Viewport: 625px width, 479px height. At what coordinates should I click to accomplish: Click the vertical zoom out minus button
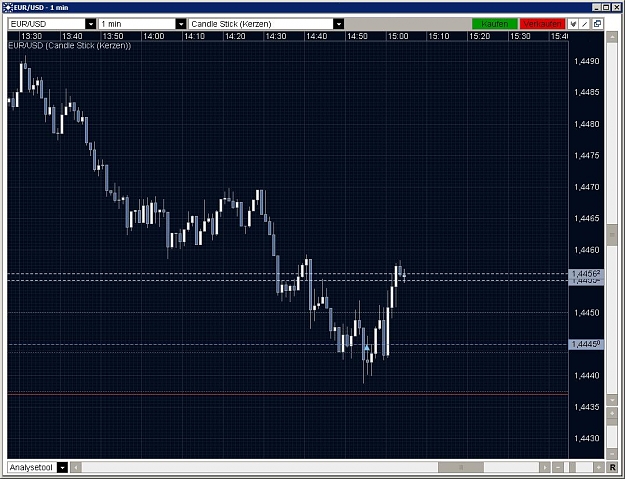[612, 453]
